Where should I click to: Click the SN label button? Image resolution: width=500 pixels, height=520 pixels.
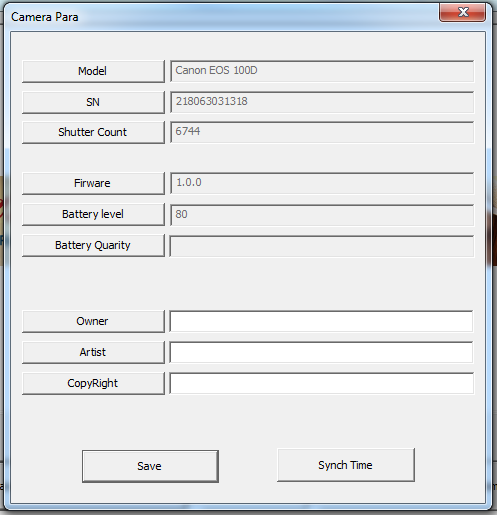(x=94, y=103)
